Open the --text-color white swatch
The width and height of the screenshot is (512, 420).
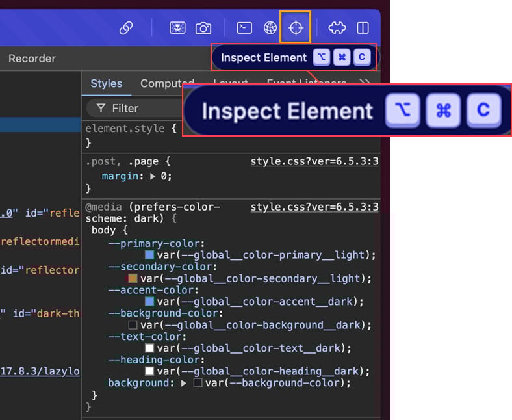pos(149,348)
